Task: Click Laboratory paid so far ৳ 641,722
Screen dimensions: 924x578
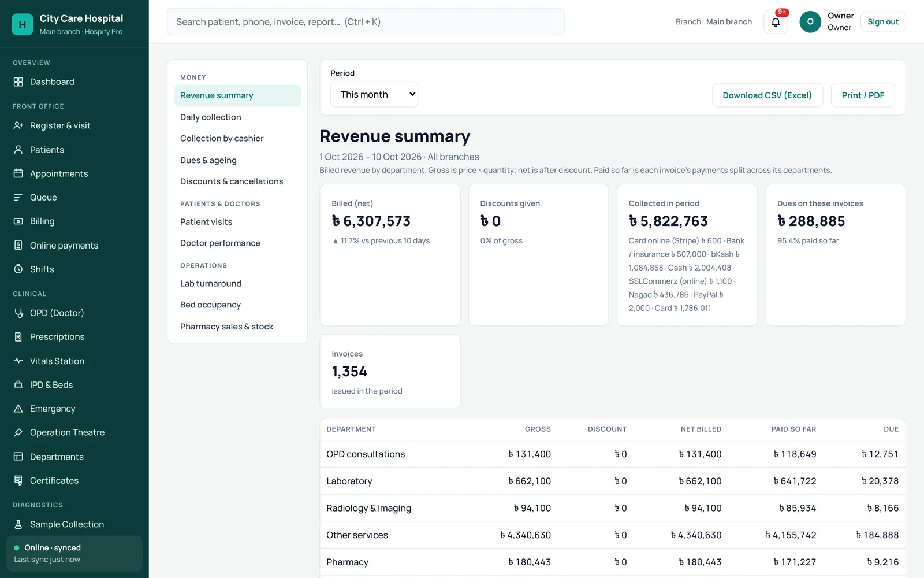Action: click(x=795, y=481)
